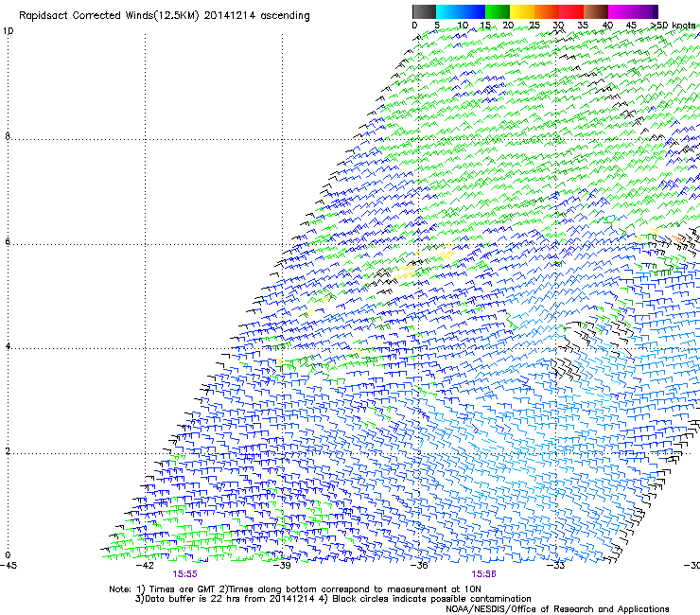This screenshot has width=700, height=615.
Task: Click the '-33' longitude axis label
Action: [556, 566]
